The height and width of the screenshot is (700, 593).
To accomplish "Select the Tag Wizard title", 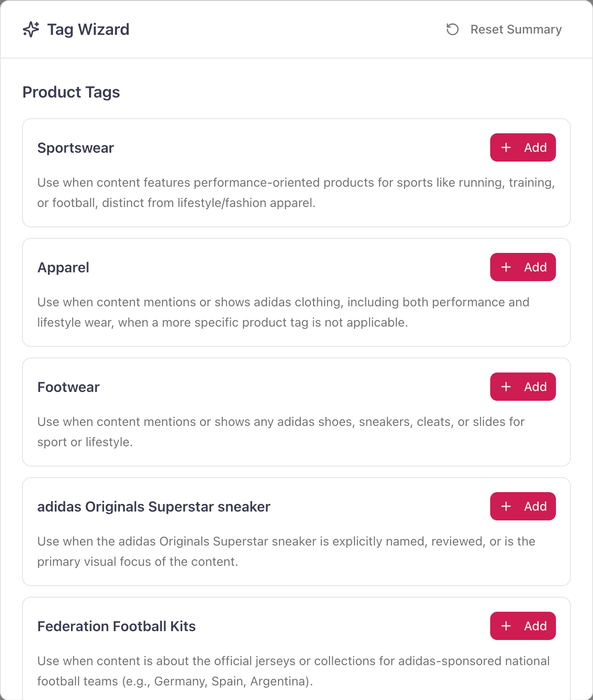I will coord(88,30).
